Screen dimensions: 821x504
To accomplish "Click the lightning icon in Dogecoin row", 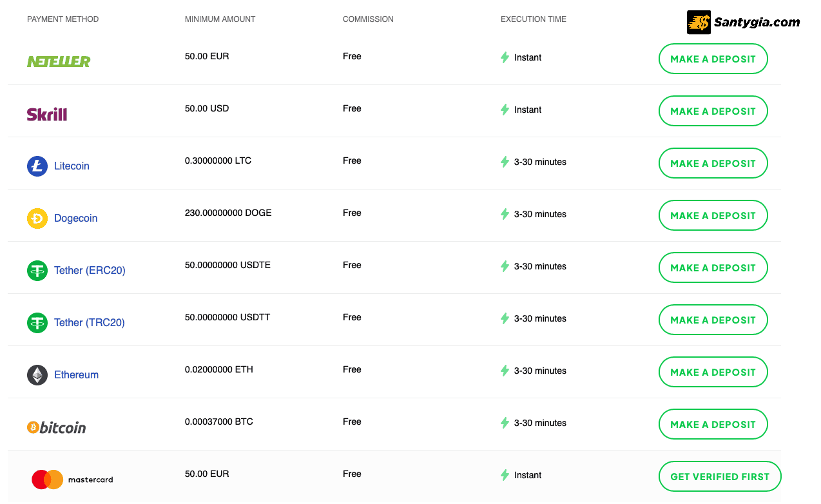I will (x=505, y=214).
